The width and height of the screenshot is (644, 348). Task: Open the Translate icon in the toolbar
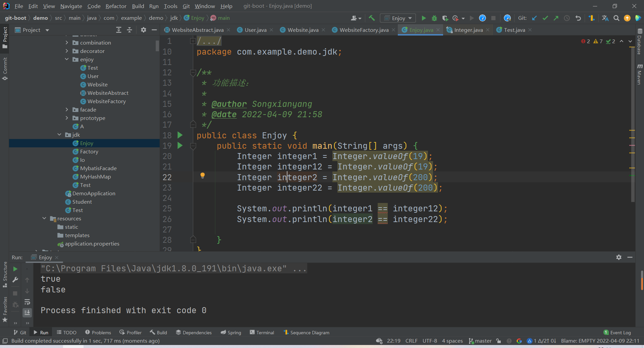coord(605,18)
